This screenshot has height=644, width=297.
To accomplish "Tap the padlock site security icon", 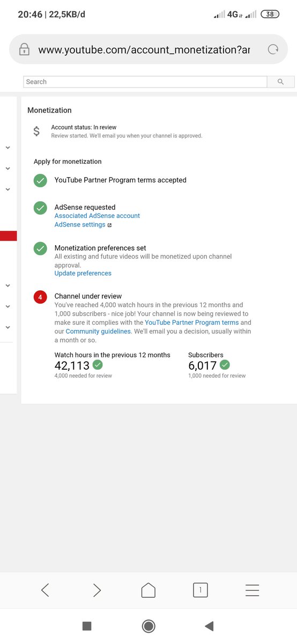I will click(x=24, y=49).
